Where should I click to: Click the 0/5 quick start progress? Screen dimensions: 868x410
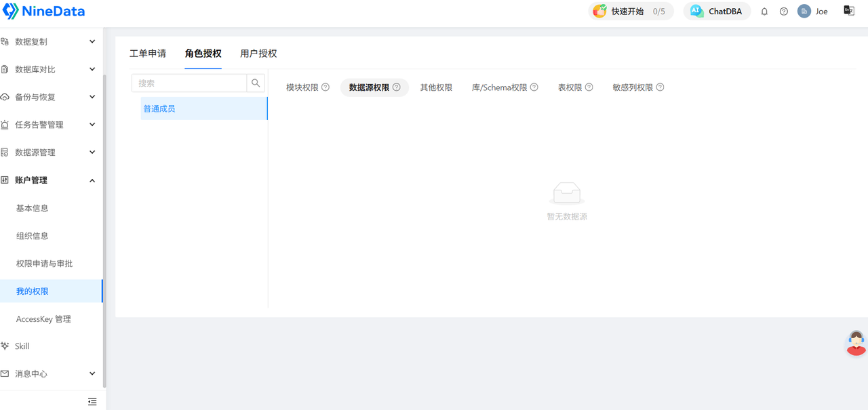coord(659,12)
